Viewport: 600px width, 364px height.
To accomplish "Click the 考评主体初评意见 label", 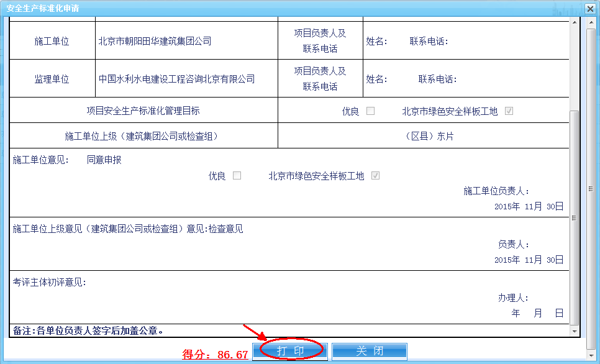I will coord(49,283).
